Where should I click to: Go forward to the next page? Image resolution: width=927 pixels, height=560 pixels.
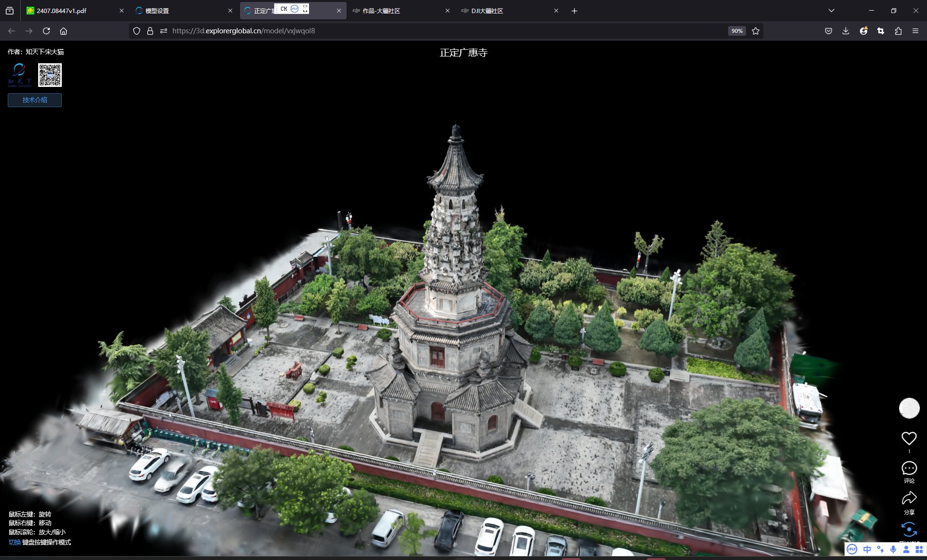pyautogui.click(x=29, y=31)
